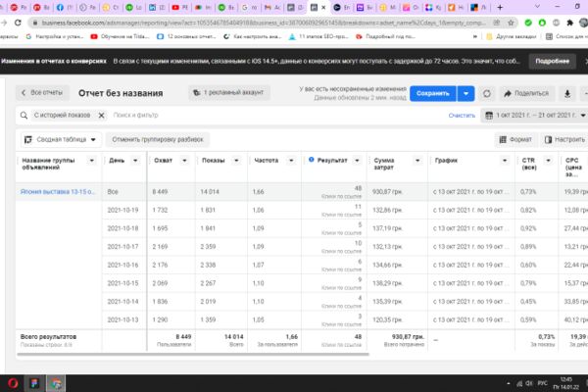Click the Подробнее button in the banner
The width and height of the screenshot is (588, 392).
click(552, 61)
